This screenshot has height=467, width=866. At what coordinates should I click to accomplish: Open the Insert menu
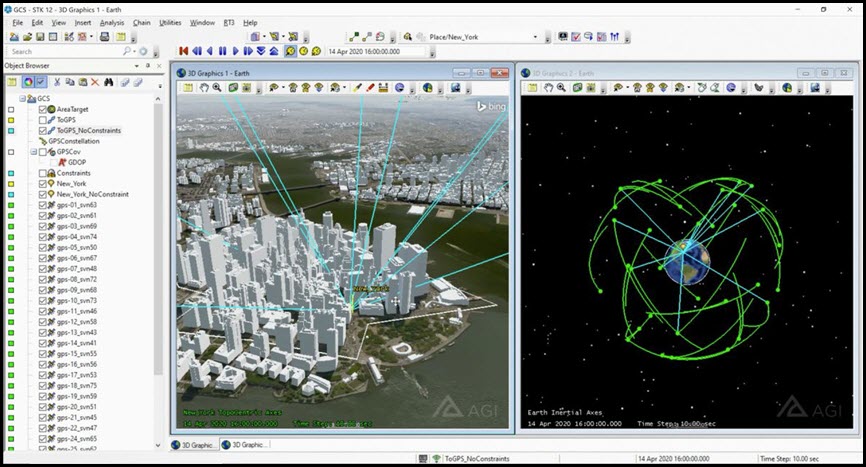83,23
